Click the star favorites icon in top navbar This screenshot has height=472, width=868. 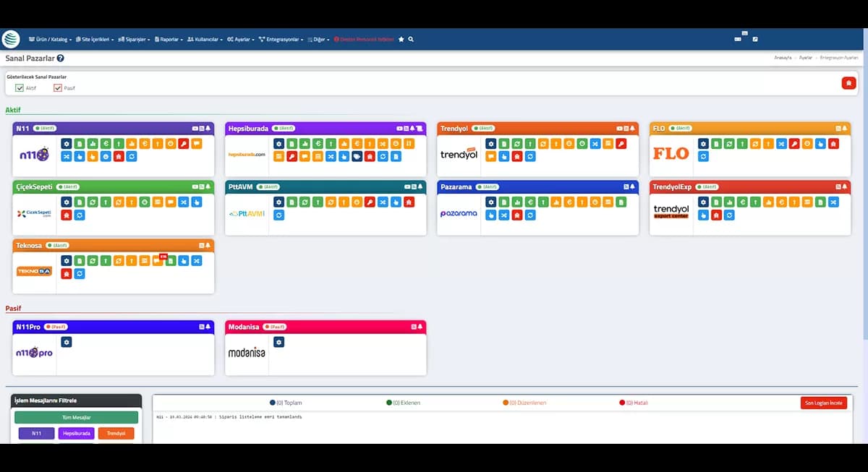(401, 39)
